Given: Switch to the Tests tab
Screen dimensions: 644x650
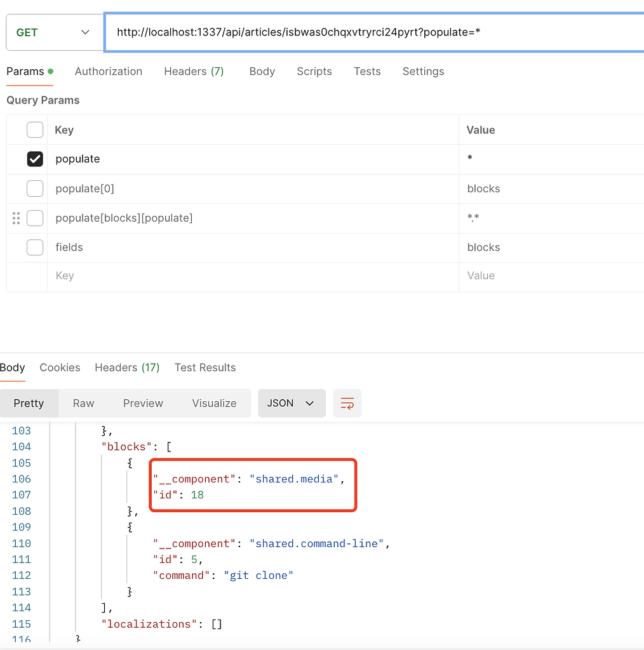Looking at the screenshot, I should tap(367, 71).
